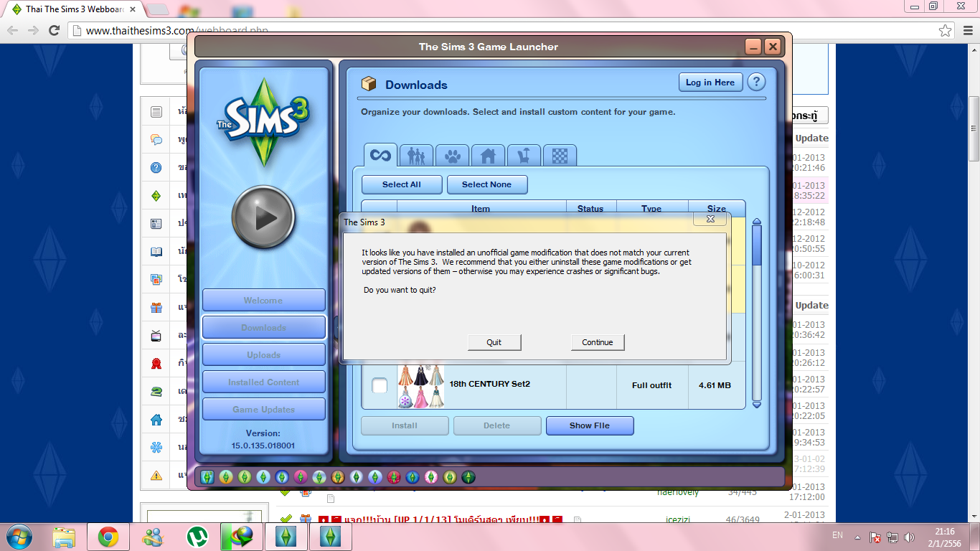Image resolution: width=980 pixels, height=551 pixels.
Task: Click the yellow warning triangle forum icon
Action: [156, 476]
